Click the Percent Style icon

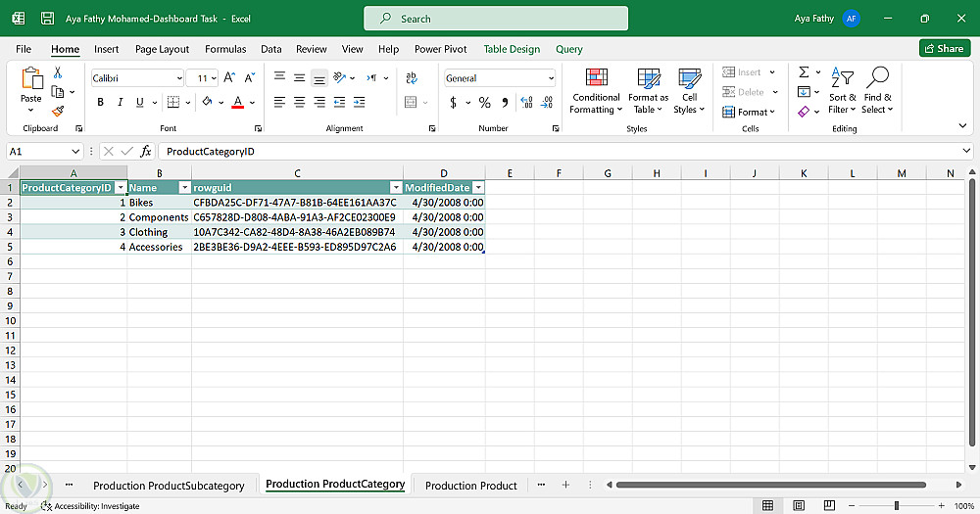(484, 103)
